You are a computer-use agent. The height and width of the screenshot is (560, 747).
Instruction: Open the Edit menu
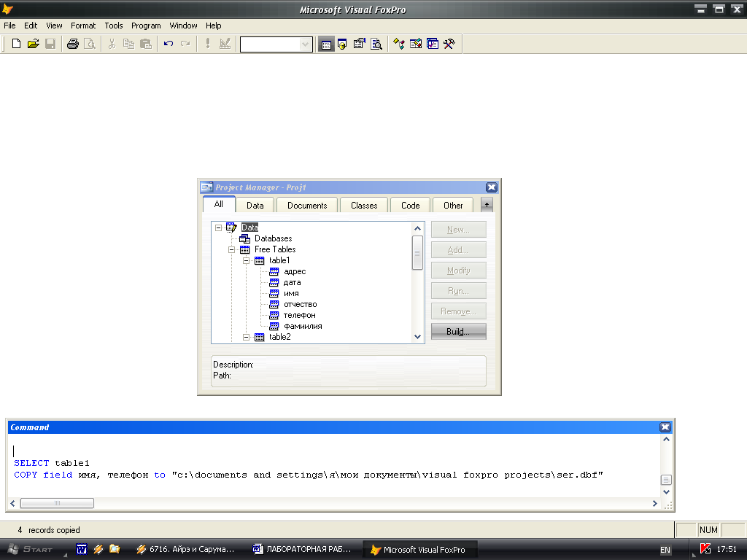31,26
